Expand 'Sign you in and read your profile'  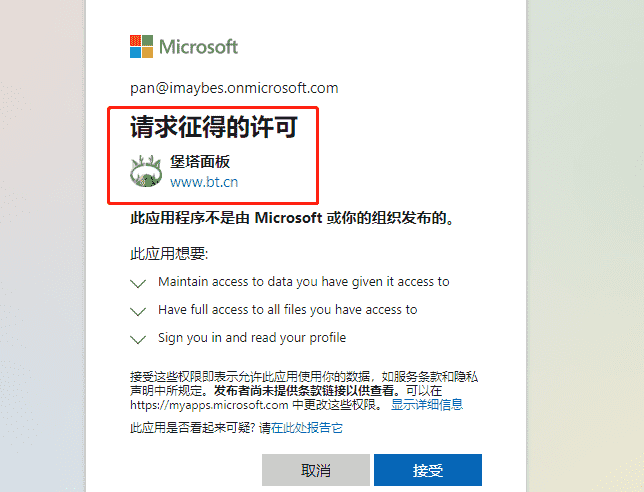click(x=138, y=339)
